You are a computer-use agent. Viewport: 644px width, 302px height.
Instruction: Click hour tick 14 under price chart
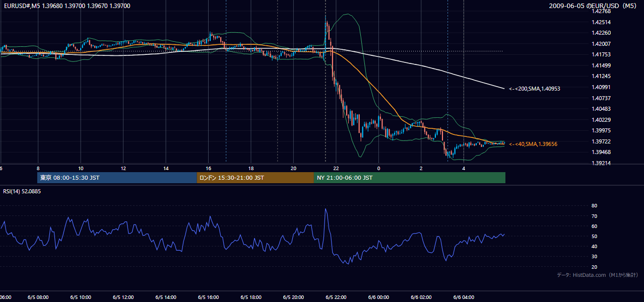[166, 169]
